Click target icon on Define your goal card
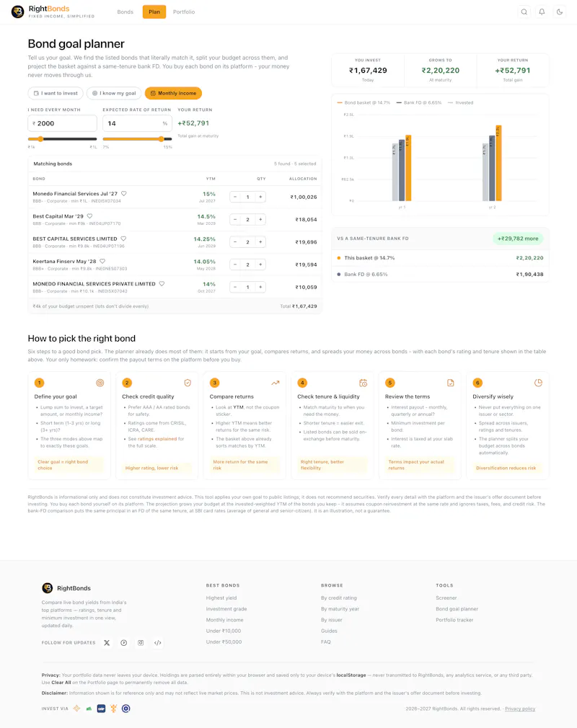Viewport: 577px width, 728px height. coord(100,383)
